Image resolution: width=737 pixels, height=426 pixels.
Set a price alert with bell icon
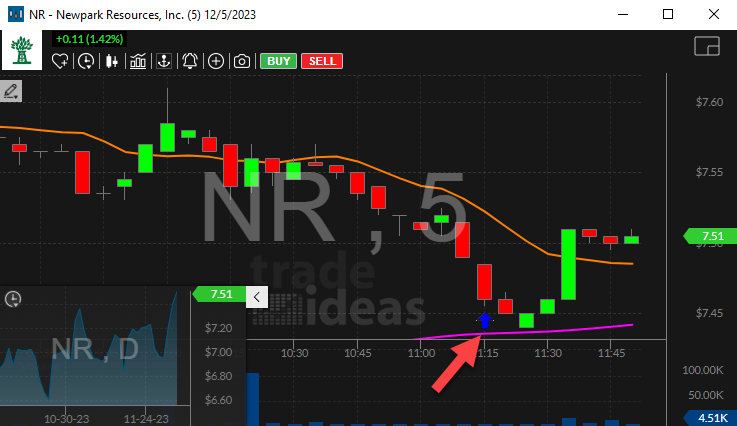(x=190, y=61)
